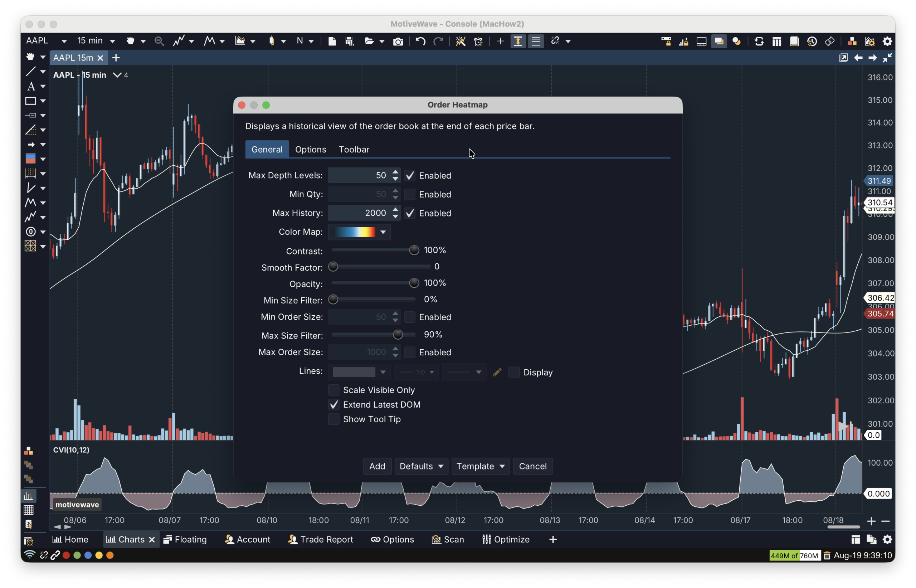Click the back arrow in chart tab bar
Image resolution: width=916 pixels, height=588 pixels.
[858, 58]
